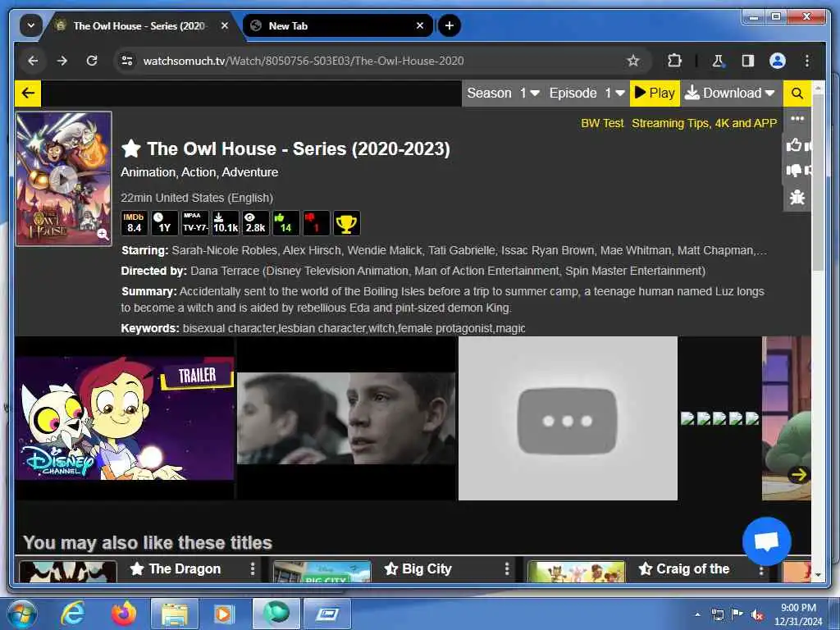
Task: Click the red dislikes badge
Action: pyautogui.click(x=316, y=223)
